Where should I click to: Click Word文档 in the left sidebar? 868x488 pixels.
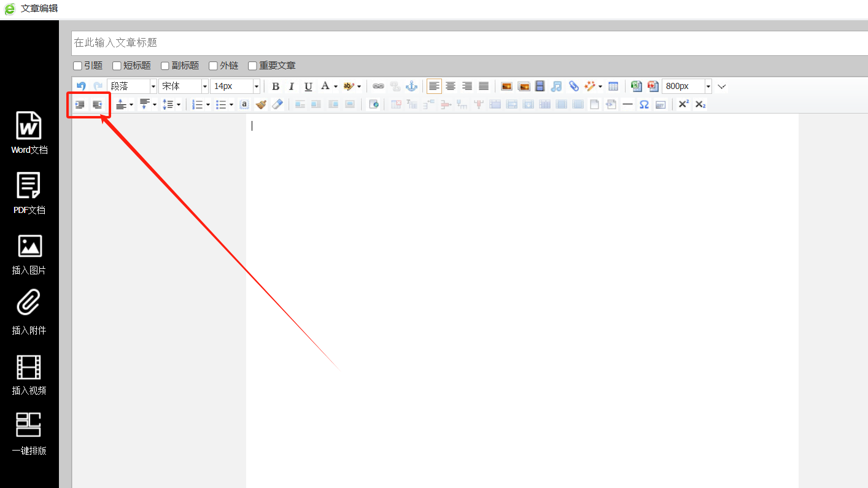(29, 133)
